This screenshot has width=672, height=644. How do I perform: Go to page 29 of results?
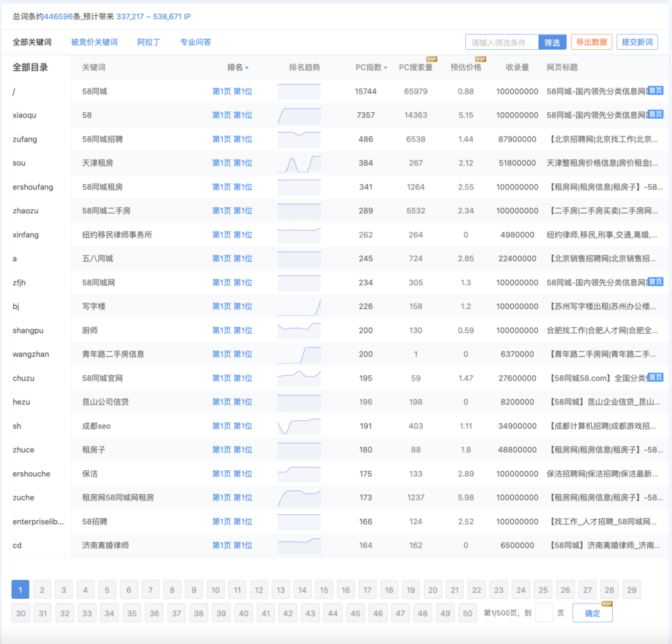click(632, 590)
